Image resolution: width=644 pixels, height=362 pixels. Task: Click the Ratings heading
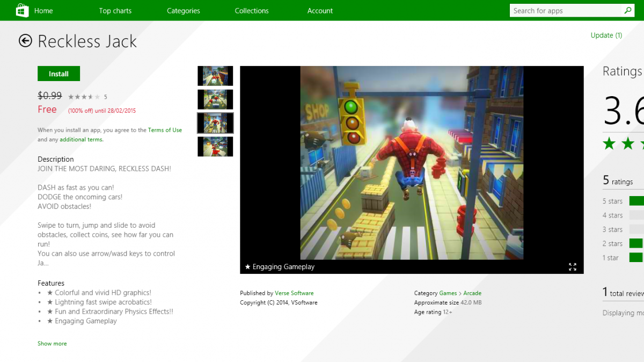[x=623, y=71]
